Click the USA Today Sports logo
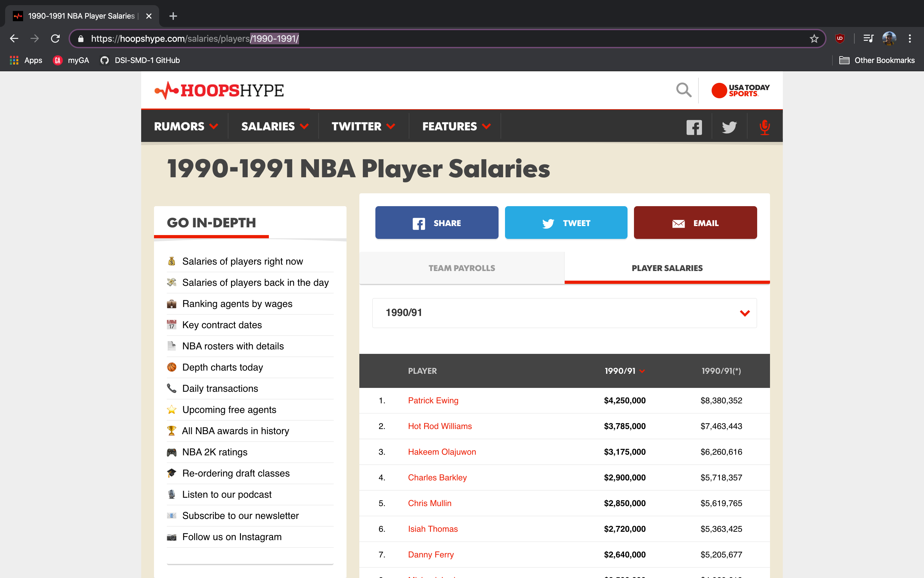This screenshot has height=578, width=924. pyautogui.click(x=740, y=91)
